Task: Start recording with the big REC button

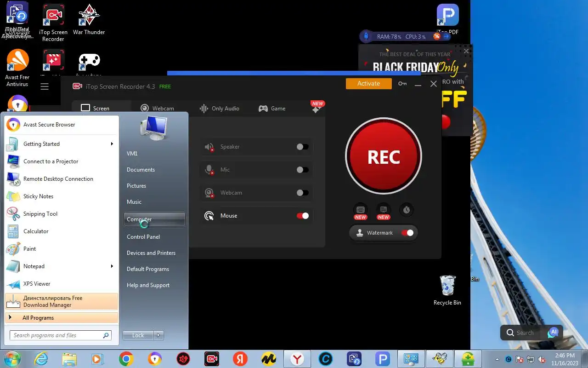Action: [384, 157]
